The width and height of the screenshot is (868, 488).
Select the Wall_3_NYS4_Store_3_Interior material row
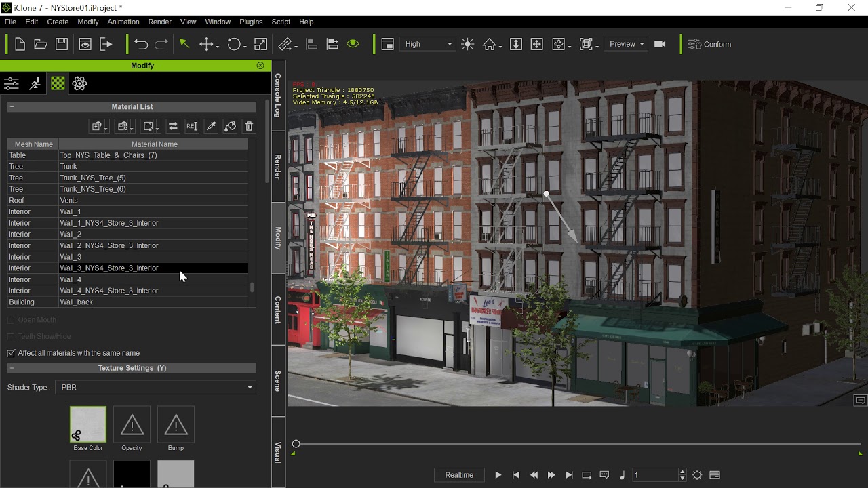point(127,268)
